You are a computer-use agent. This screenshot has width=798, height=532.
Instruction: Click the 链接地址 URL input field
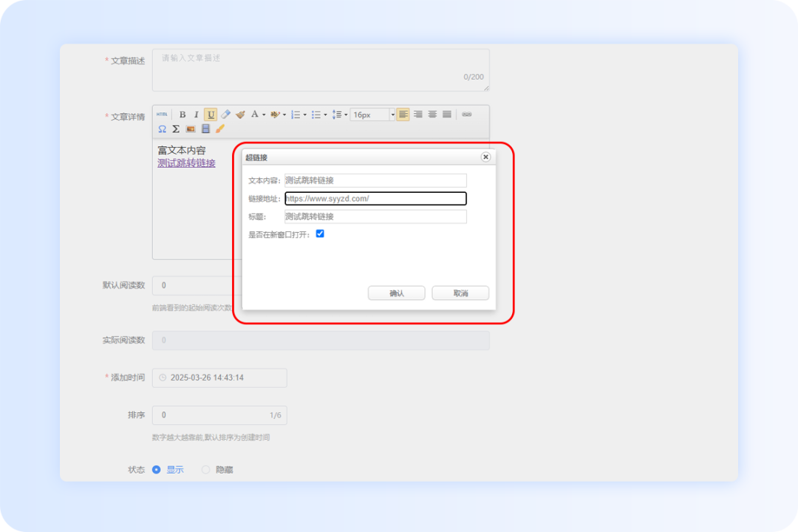(x=375, y=199)
